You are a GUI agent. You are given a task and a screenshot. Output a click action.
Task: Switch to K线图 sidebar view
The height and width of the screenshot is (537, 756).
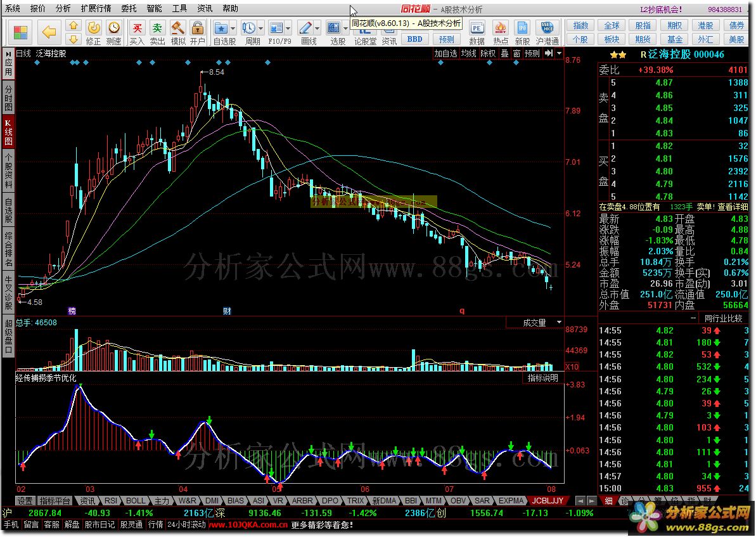[9, 132]
